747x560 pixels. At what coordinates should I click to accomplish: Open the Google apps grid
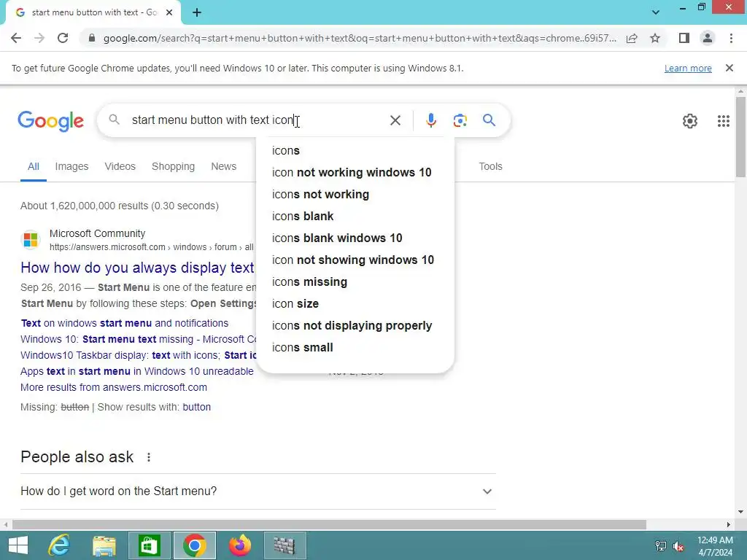(x=723, y=121)
